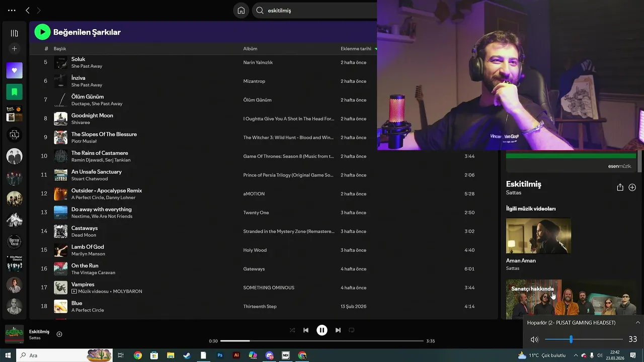644x362 pixels.
Task: Launch Steam from the taskbar
Action: (187, 355)
